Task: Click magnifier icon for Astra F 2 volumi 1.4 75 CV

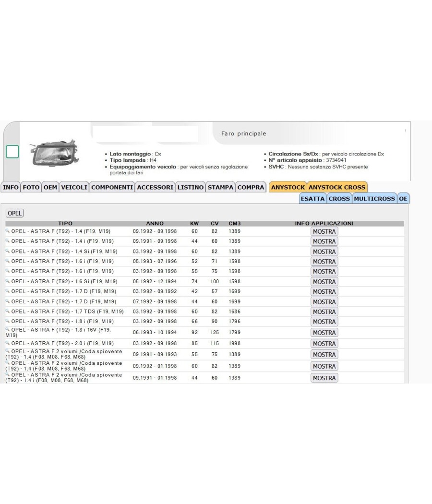Action: point(7,351)
